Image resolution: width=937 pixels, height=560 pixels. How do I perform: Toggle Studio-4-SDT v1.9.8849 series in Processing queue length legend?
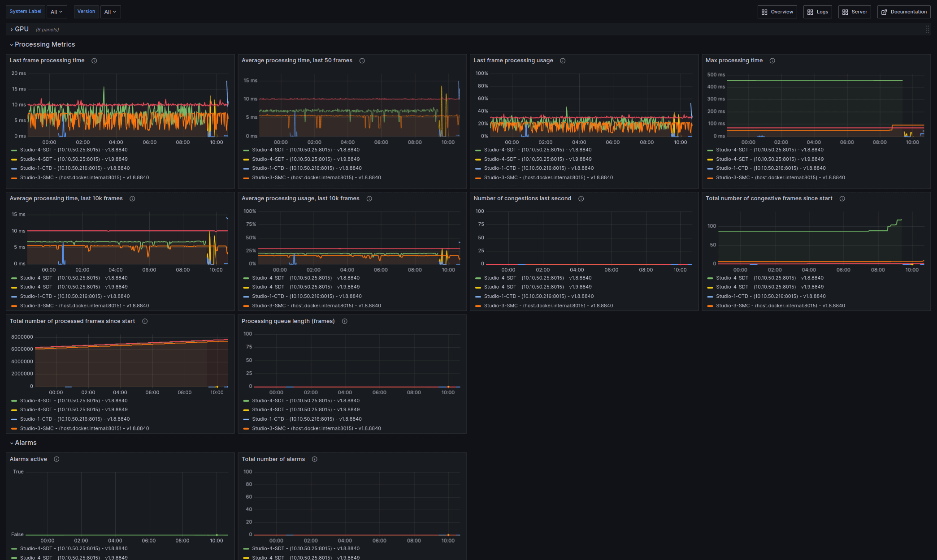[305, 410]
